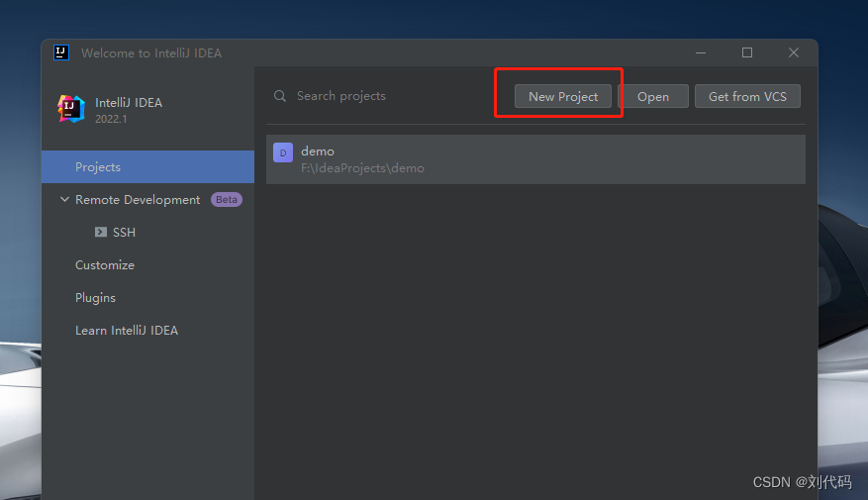Click the search magnifier icon
868x500 pixels.
pyautogui.click(x=280, y=96)
